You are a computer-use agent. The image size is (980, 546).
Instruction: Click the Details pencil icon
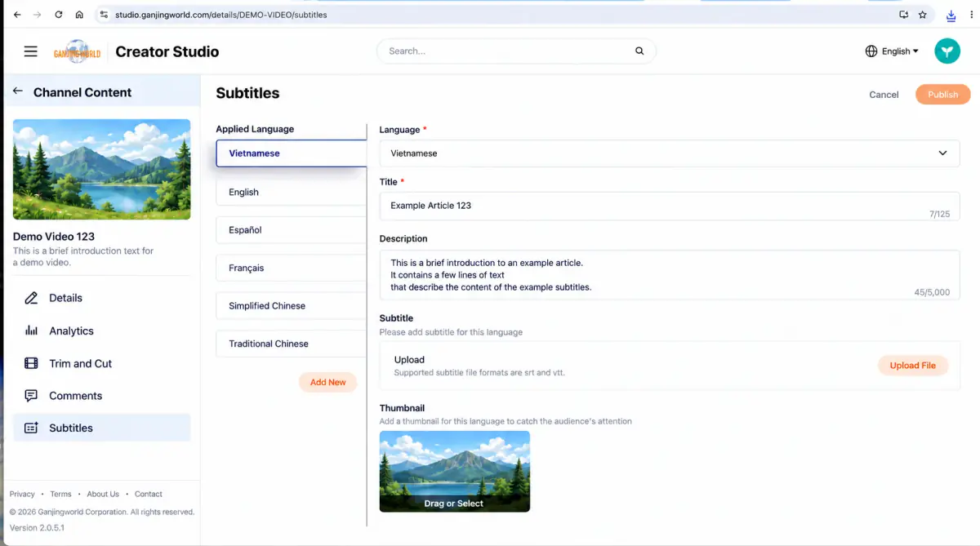point(31,298)
